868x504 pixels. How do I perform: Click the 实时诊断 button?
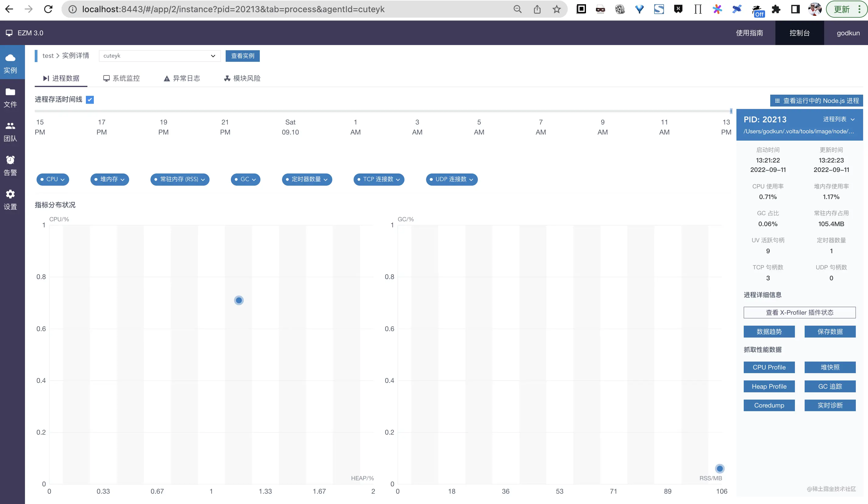(x=830, y=405)
